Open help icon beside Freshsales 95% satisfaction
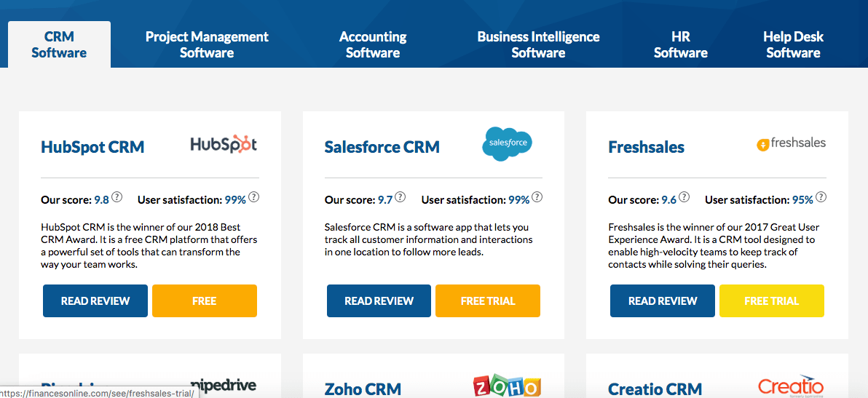The height and width of the screenshot is (398, 868). [x=821, y=196]
